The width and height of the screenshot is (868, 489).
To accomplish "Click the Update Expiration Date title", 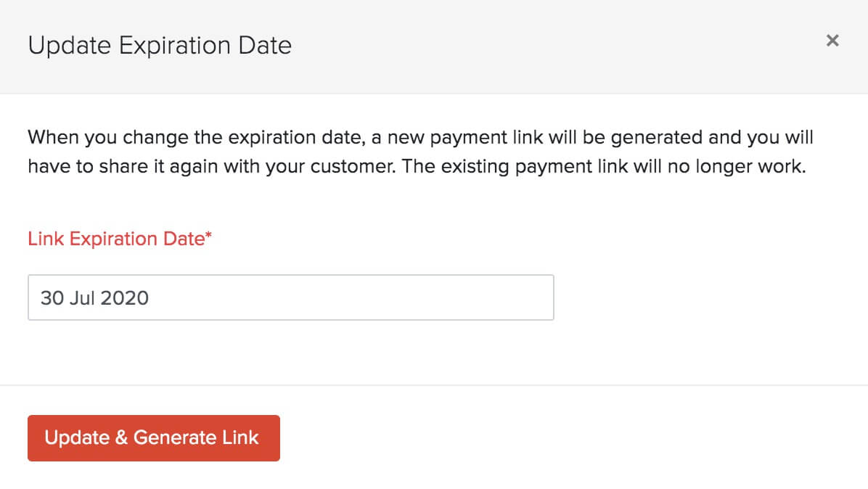I will pos(160,45).
